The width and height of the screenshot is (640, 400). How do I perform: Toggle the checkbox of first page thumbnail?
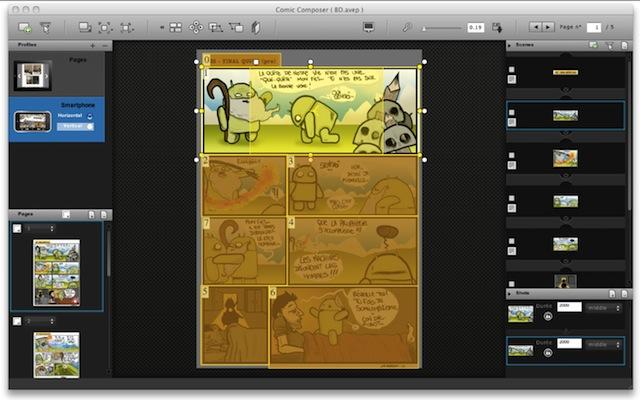pos(17,229)
